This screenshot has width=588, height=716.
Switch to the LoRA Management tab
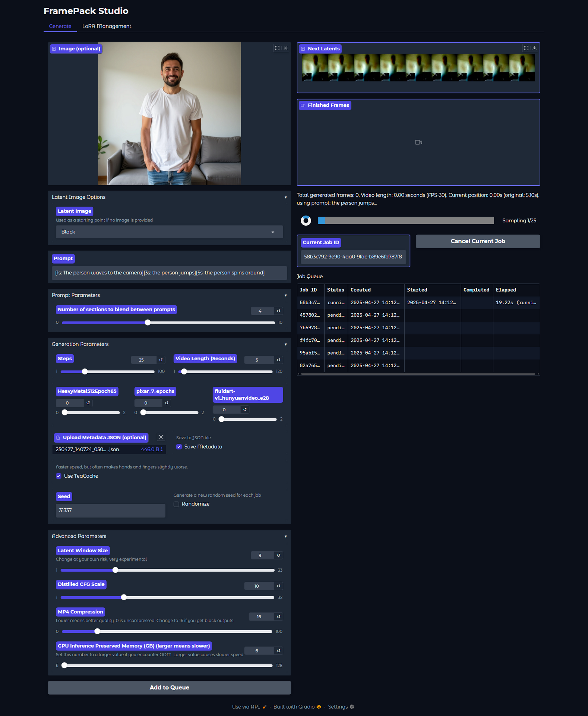[107, 26]
